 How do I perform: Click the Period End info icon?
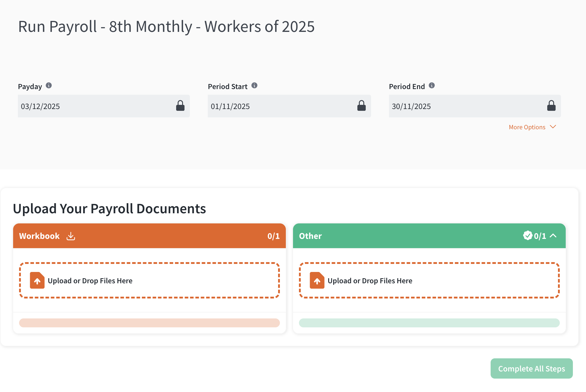coord(432,86)
